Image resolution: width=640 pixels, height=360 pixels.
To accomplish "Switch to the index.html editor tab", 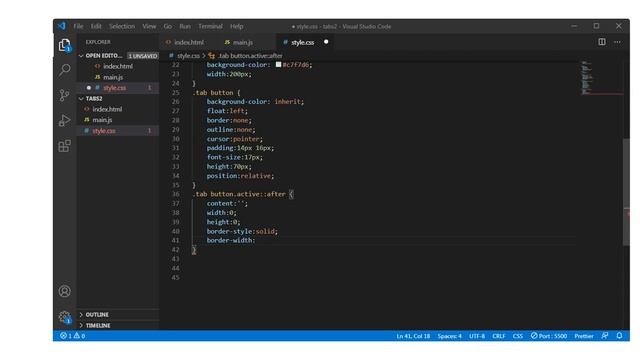I will point(189,42).
